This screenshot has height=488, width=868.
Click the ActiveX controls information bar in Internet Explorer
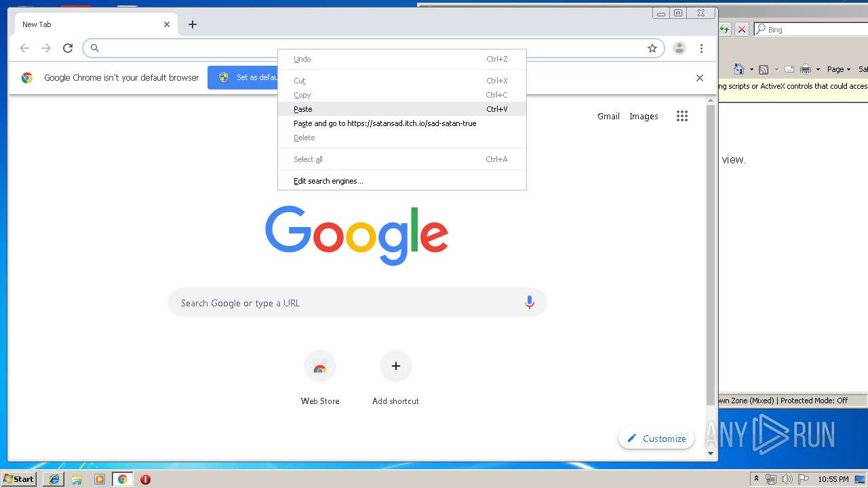(x=793, y=86)
